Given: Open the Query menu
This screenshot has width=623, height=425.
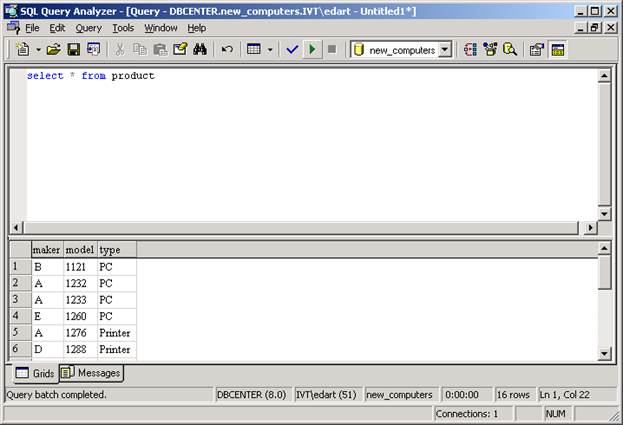Looking at the screenshot, I should tap(89, 28).
